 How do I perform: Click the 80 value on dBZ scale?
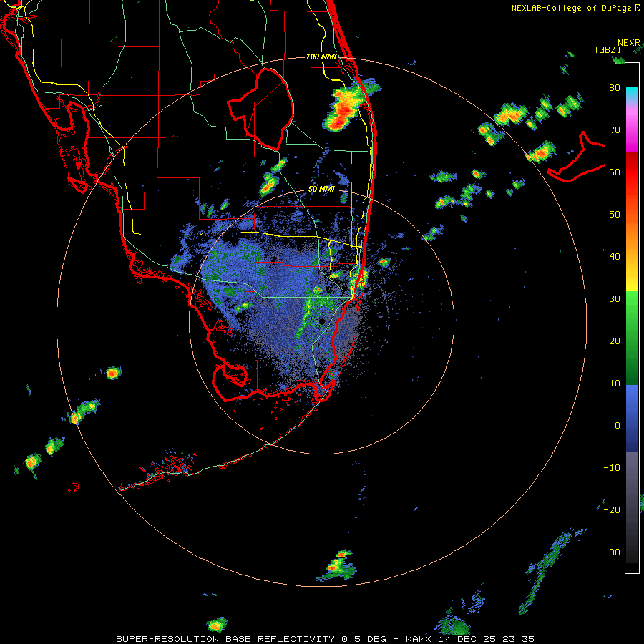pos(615,87)
